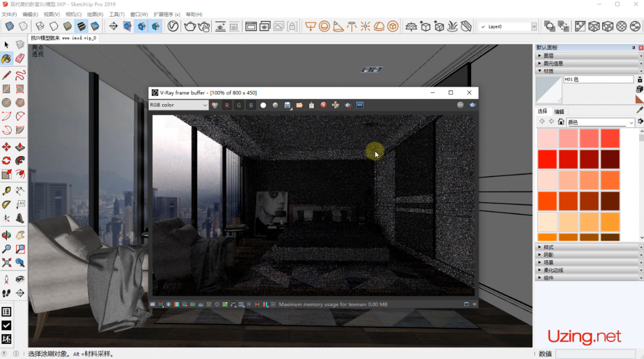
Task: Start interactive render with the teapot-hand icon
Action: pos(203,26)
